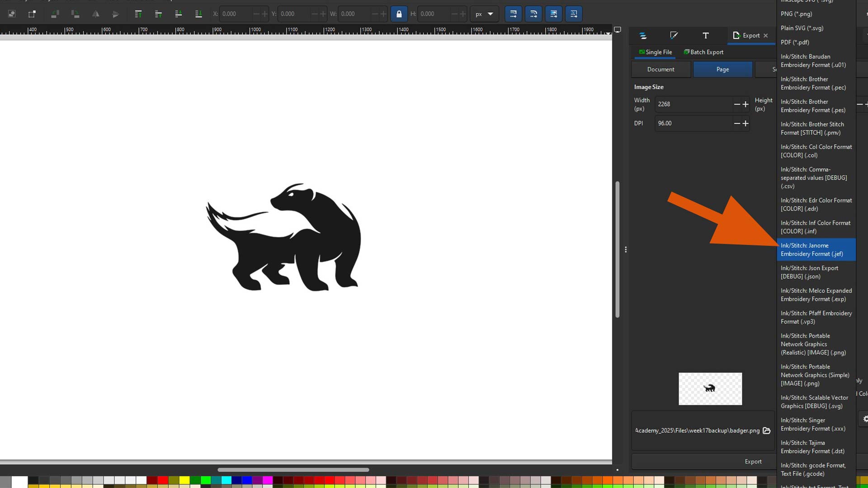868x488 pixels.
Task: Increase Width with plus stepper
Action: (745, 104)
